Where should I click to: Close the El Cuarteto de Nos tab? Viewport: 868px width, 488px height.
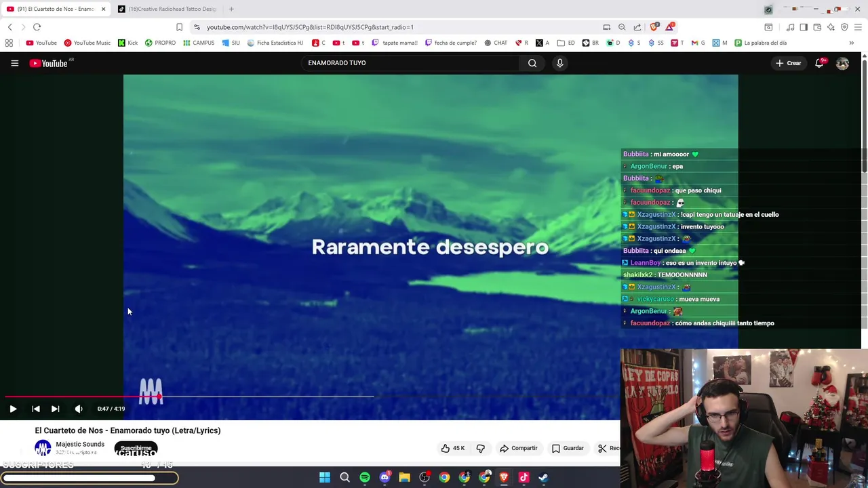pyautogui.click(x=104, y=9)
